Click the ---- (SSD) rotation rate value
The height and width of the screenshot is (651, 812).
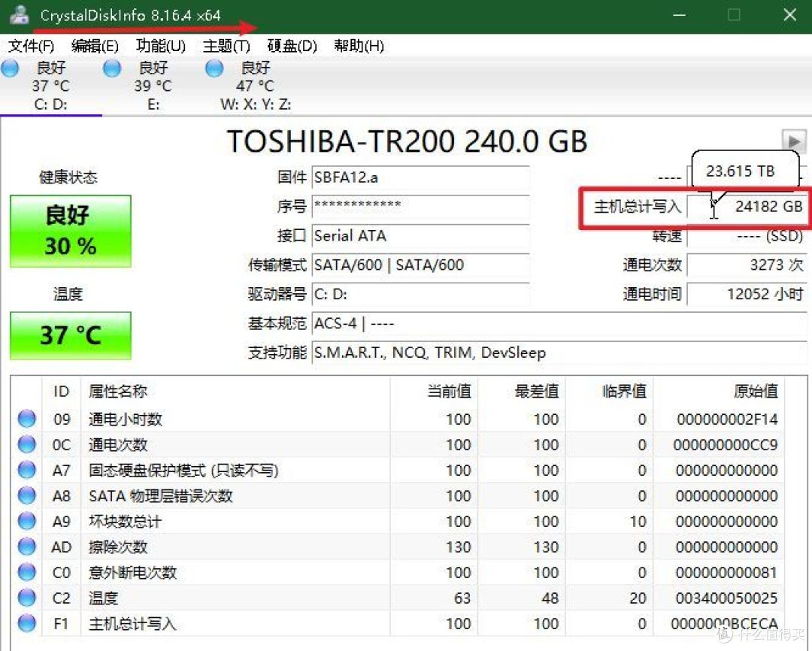pos(747,236)
